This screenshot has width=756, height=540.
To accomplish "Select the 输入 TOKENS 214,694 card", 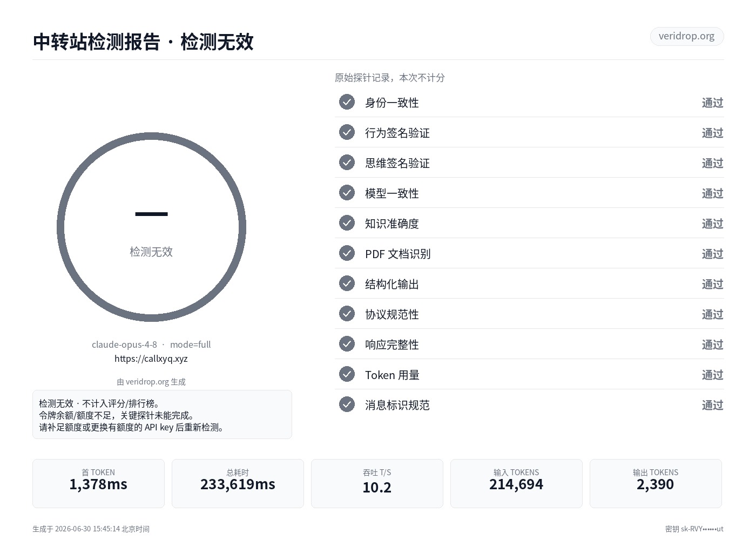I will click(516, 483).
